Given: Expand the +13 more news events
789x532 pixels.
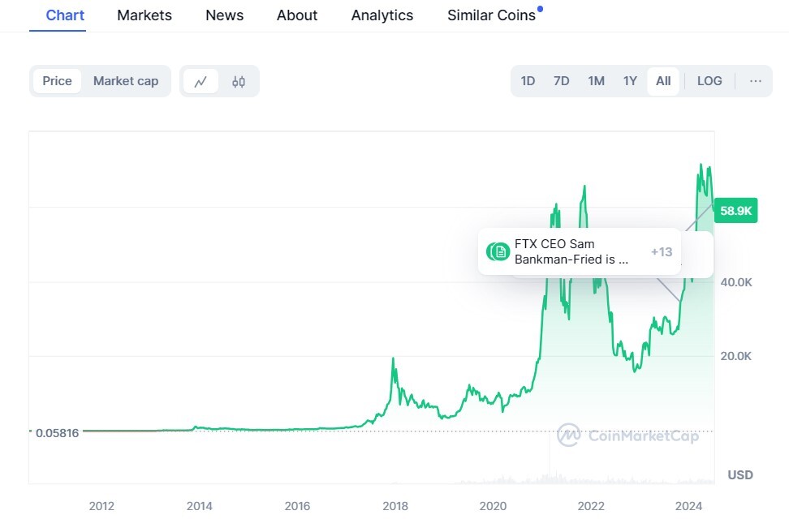Looking at the screenshot, I should click(x=662, y=252).
